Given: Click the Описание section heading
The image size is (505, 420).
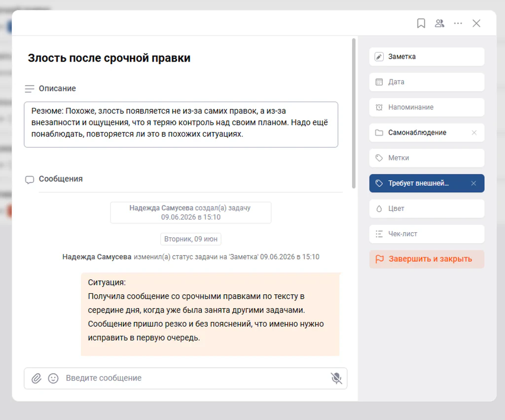Looking at the screenshot, I should [x=57, y=89].
